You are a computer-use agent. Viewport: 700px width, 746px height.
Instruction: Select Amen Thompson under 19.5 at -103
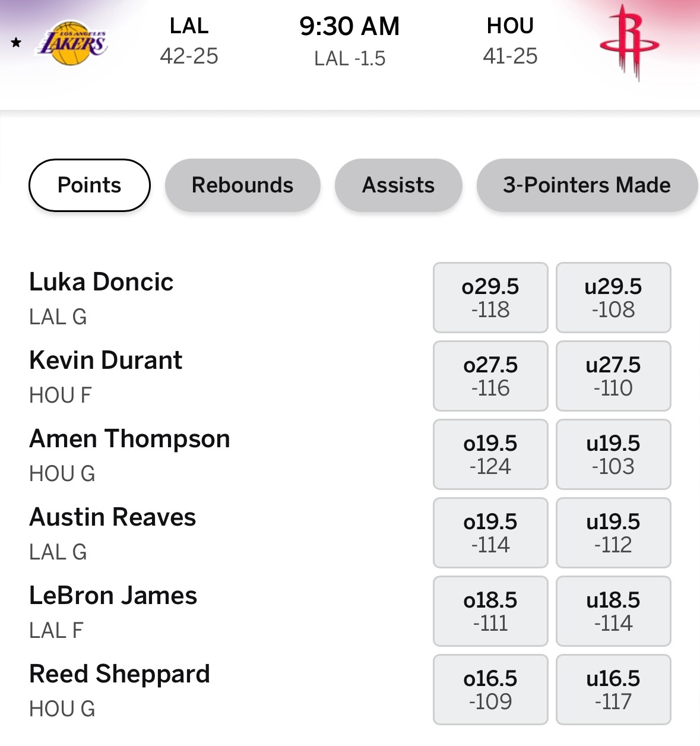coord(613,454)
